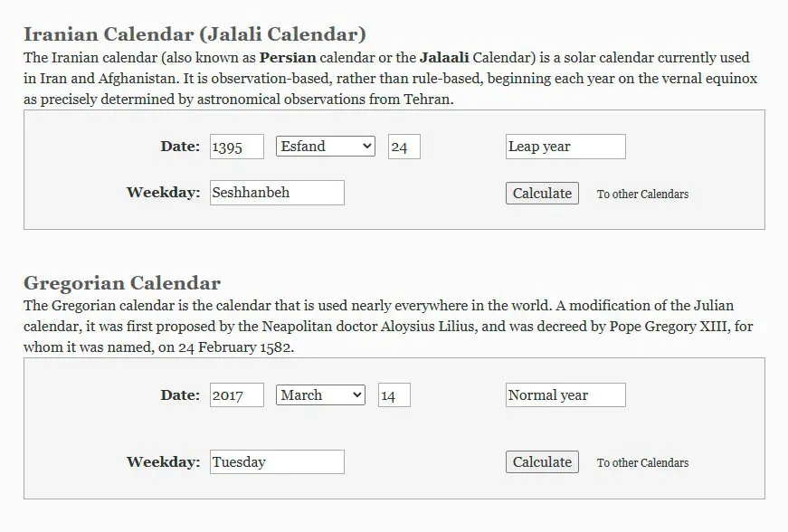
Task: Click the Iranian year field showing 1395
Action: click(237, 147)
